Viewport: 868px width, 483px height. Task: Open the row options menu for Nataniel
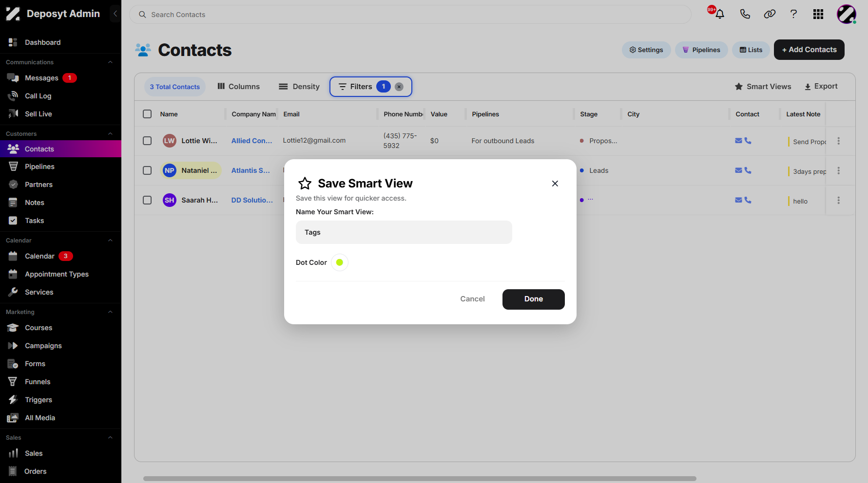tap(838, 170)
